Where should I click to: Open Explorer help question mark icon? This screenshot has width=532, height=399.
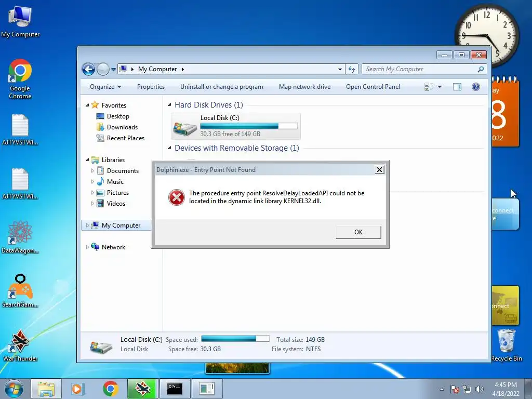click(476, 87)
